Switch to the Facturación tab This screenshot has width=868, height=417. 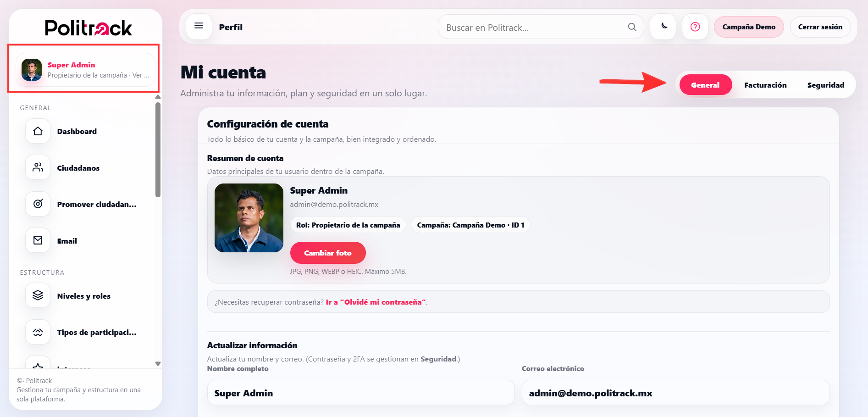point(765,85)
